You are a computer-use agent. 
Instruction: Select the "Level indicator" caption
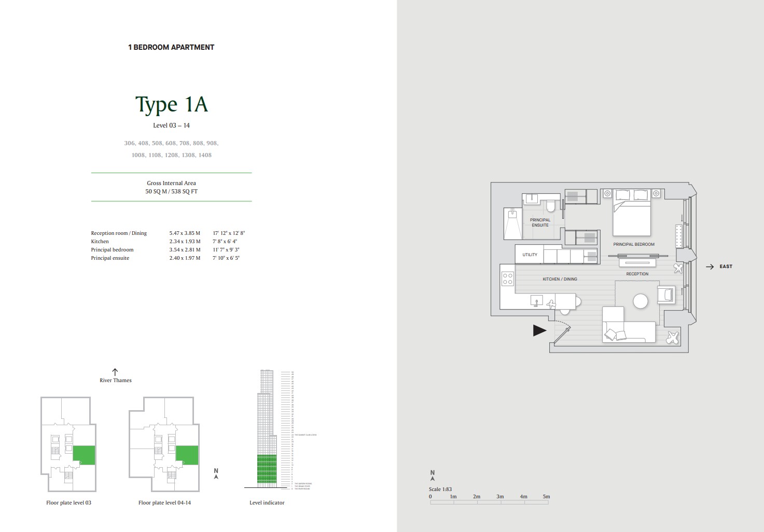coord(267,503)
